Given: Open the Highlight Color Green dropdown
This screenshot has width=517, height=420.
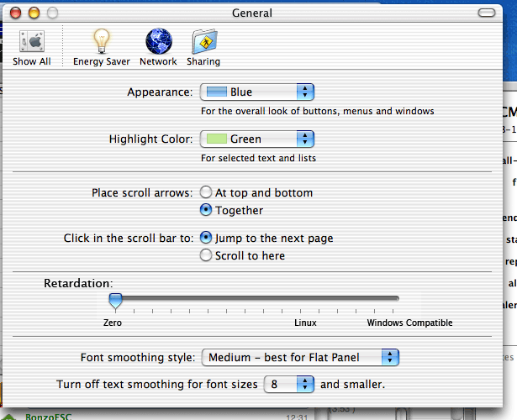Looking at the screenshot, I should pos(257,139).
